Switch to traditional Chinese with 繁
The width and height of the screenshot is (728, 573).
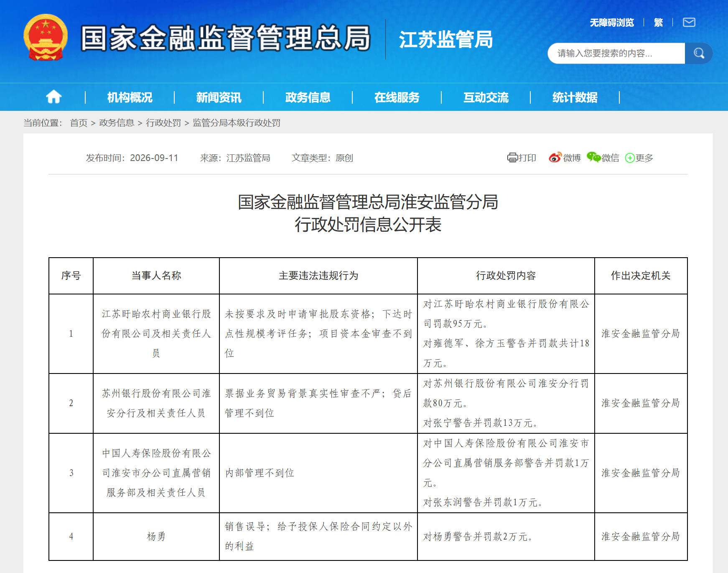click(x=659, y=23)
